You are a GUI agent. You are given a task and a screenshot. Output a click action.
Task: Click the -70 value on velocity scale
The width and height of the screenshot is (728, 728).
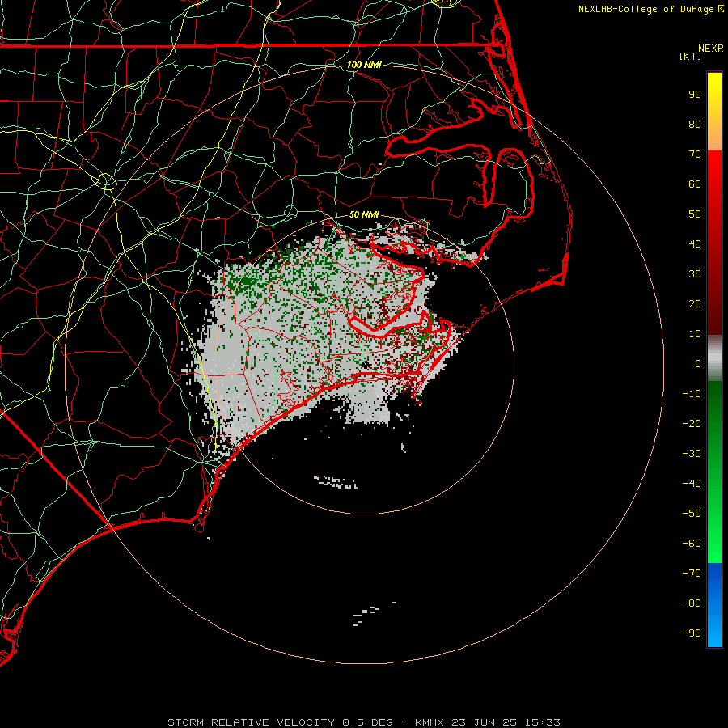tap(692, 574)
